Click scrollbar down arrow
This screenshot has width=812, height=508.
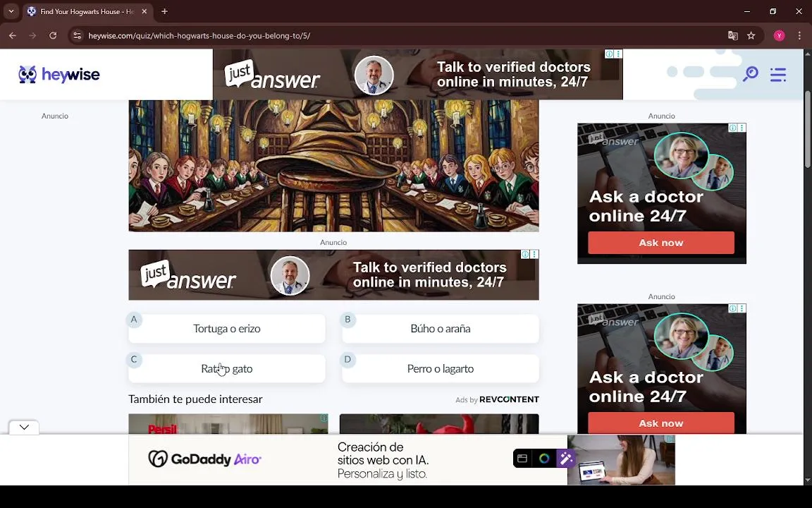807,480
